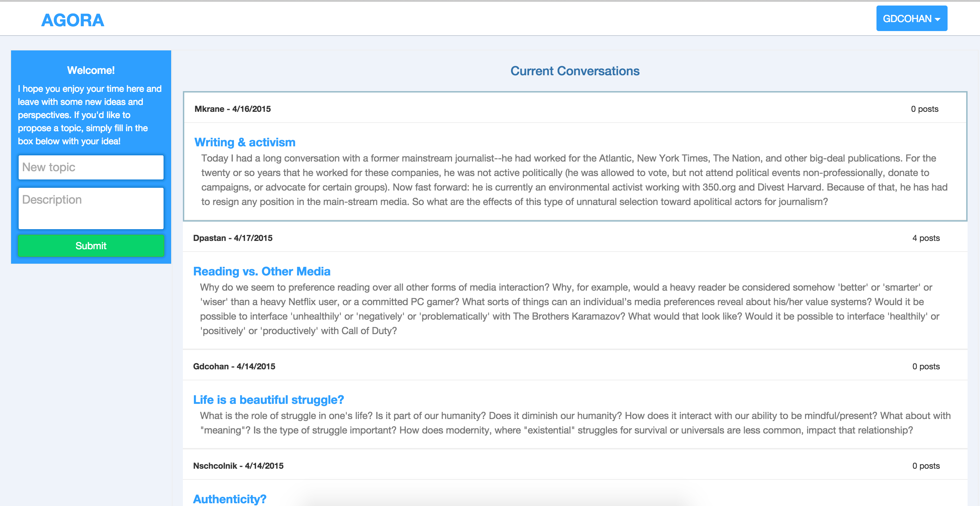The height and width of the screenshot is (506, 980).
Task: Click the Dpastan - 4/17/2015 header
Action: click(233, 238)
